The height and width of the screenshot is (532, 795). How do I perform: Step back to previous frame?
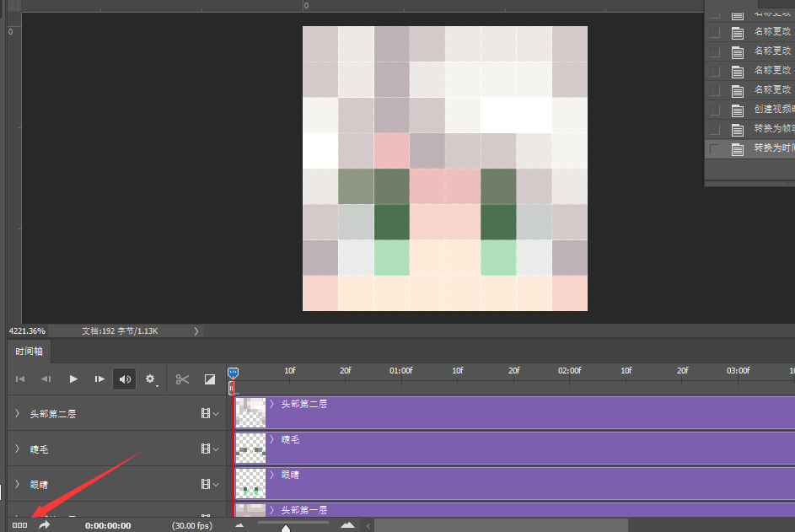46,379
